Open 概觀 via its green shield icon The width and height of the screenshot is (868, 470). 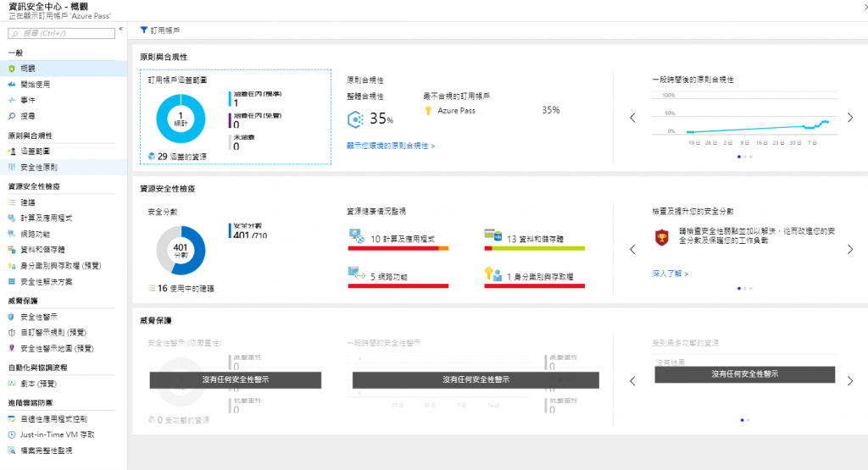(12, 69)
